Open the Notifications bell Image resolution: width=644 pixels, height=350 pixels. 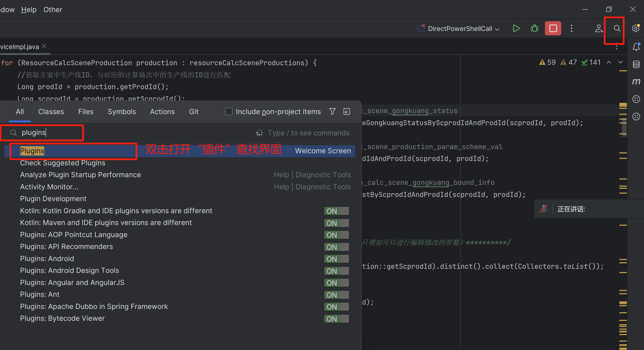(636, 47)
